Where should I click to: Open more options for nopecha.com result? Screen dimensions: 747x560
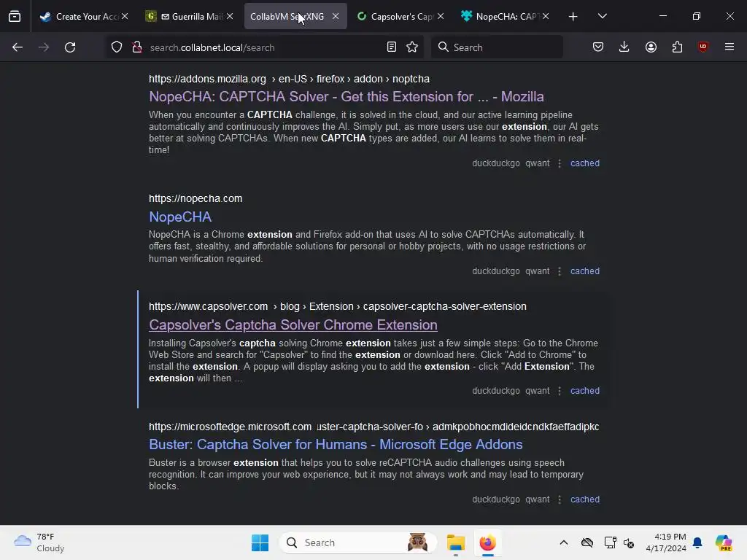(x=560, y=271)
